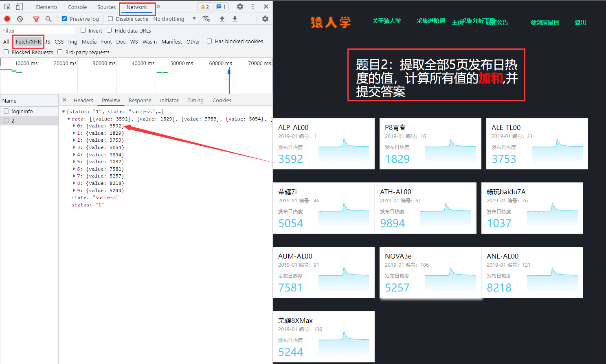Expand item 0 in the data array
The width and height of the screenshot is (606, 364).
pyautogui.click(x=74, y=126)
